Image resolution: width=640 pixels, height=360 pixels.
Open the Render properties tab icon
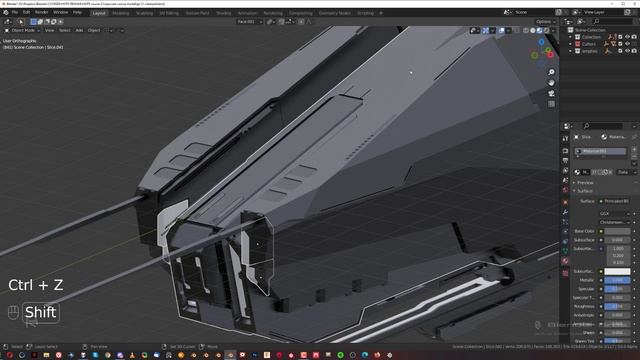coord(565,151)
